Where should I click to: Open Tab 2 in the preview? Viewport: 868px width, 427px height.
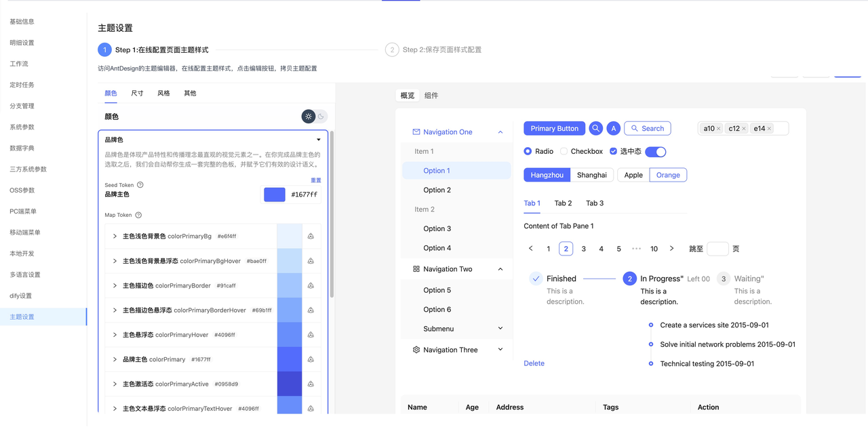tap(563, 203)
